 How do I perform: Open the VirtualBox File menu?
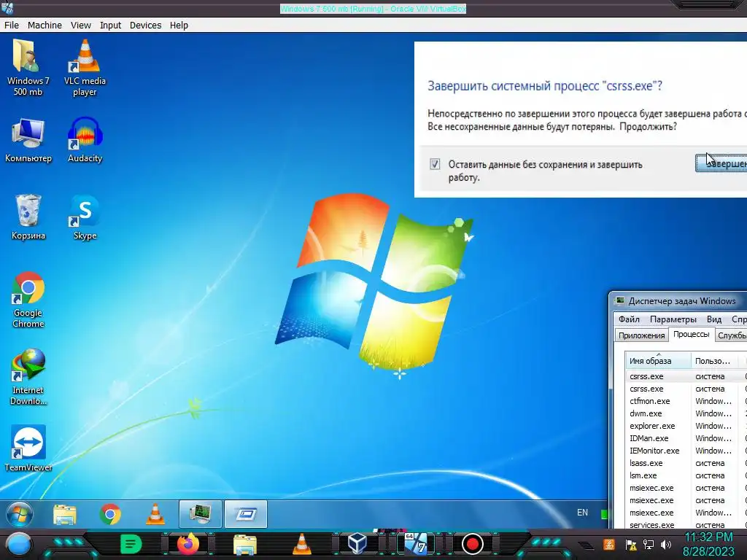[12, 26]
